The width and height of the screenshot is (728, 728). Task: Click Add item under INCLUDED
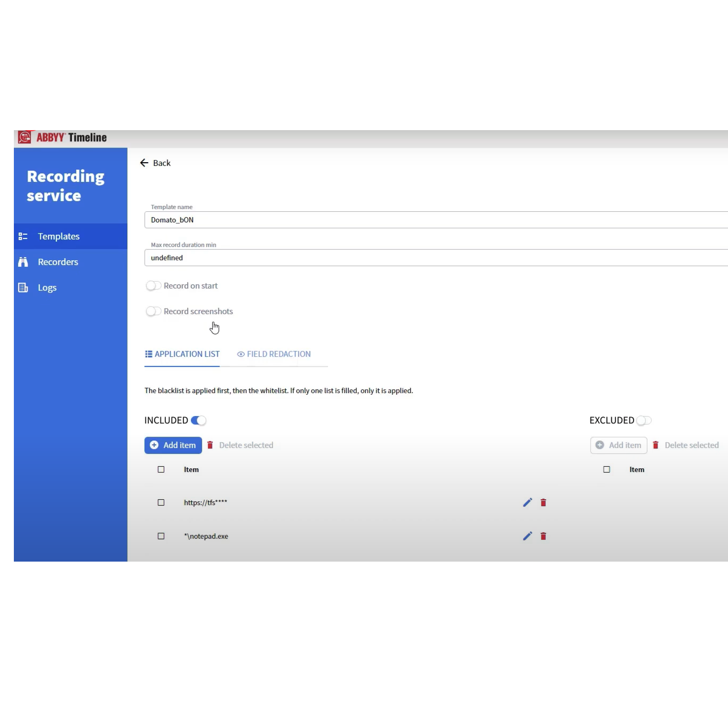click(x=173, y=445)
